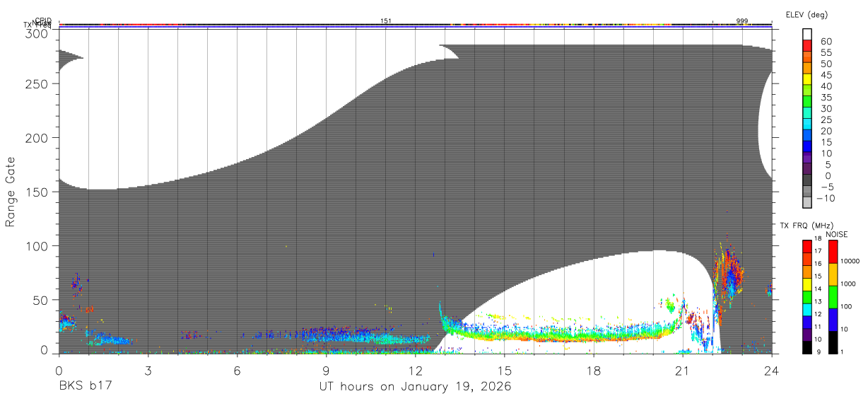Select the purple swatch in the TX FRQ bar

pos(807,337)
